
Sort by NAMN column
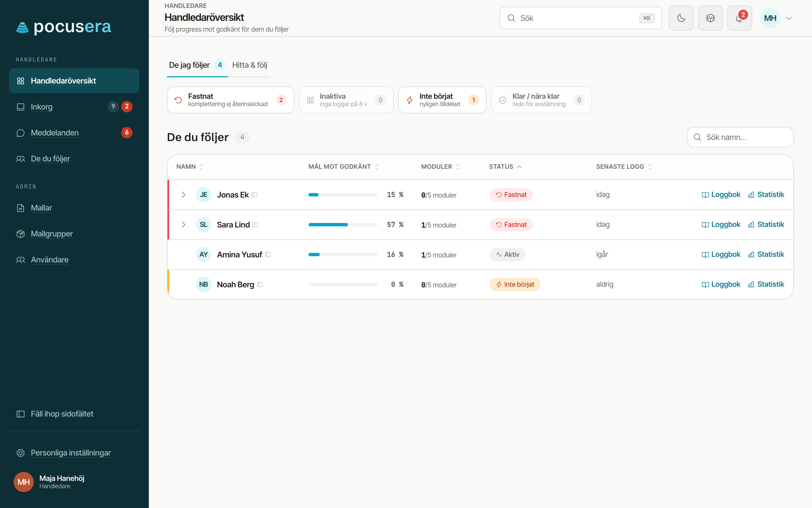(190, 167)
